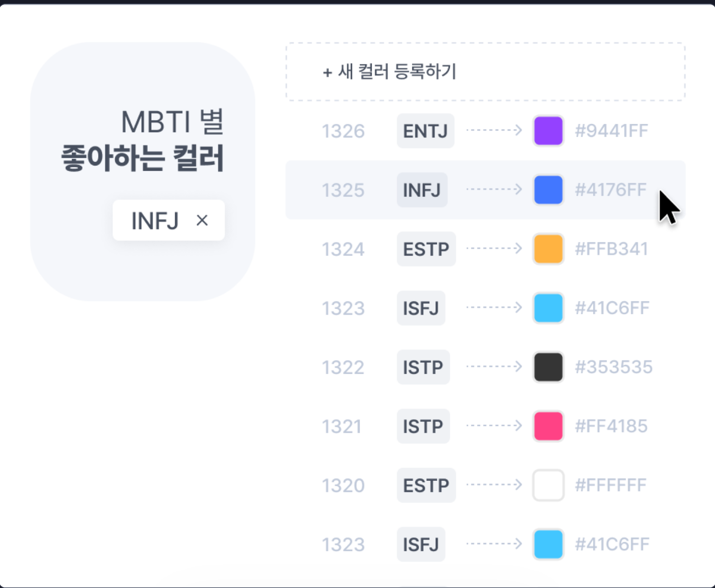Click the hex code #353535 text
Screen dimensions: 715x588
pos(613,367)
